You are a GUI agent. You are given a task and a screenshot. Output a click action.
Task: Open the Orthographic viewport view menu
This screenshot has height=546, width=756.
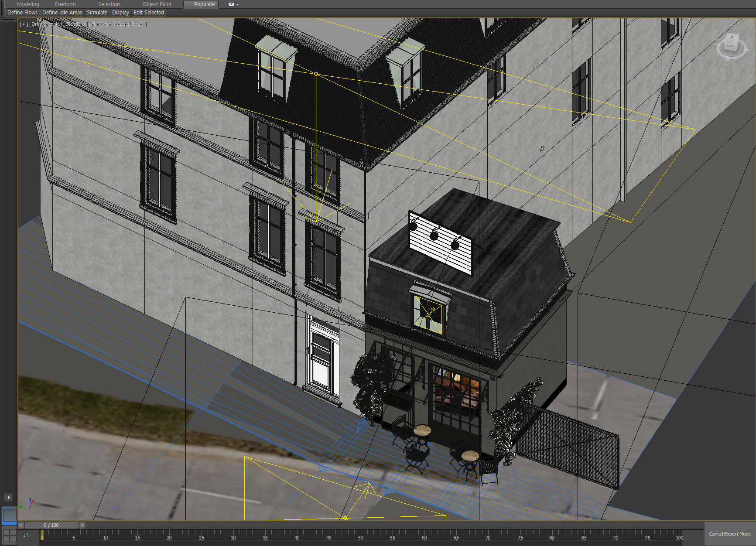tap(45, 24)
